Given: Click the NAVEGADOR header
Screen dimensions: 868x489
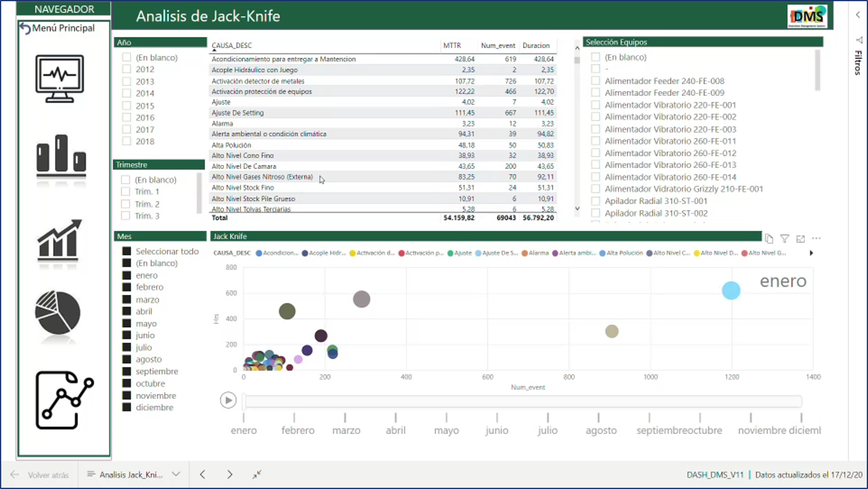Looking at the screenshot, I should tap(64, 9).
